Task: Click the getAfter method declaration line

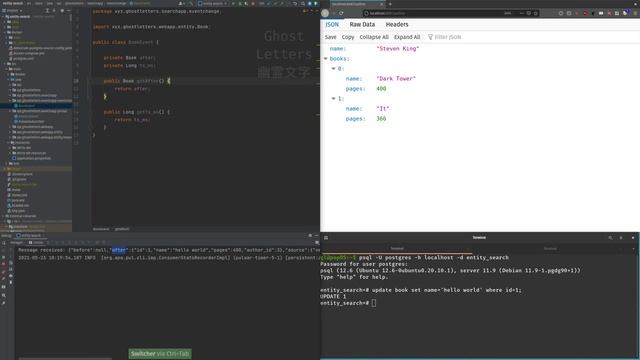Action: pyautogui.click(x=137, y=81)
